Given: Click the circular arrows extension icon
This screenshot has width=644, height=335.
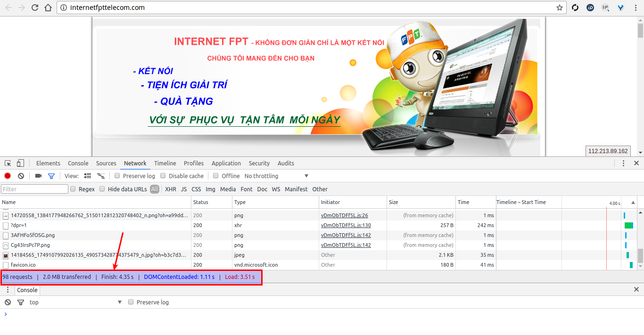Looking at the screenshot, I should 575,8.
